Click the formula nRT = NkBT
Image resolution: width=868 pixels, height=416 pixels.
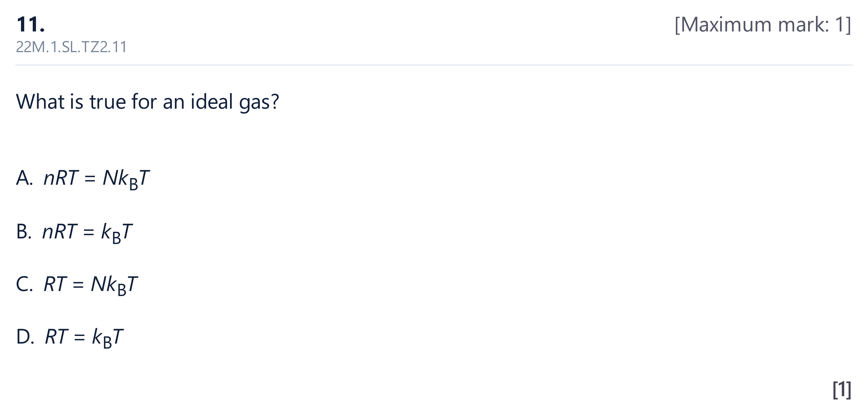(x=96, y=179)
